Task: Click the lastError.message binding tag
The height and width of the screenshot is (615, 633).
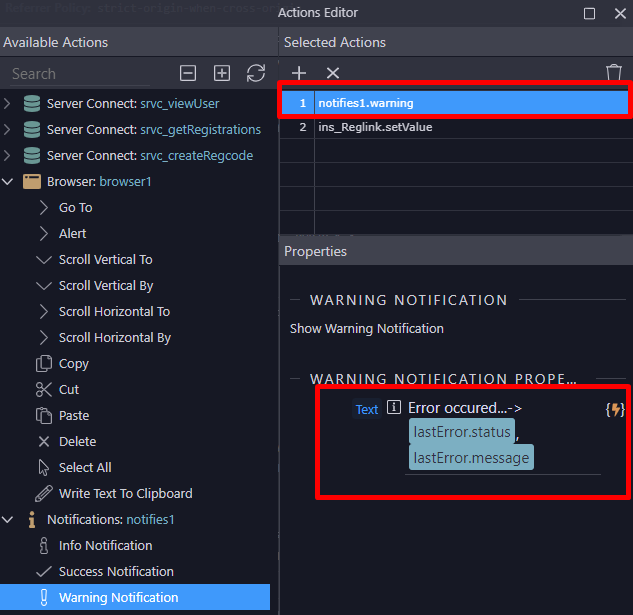Action: tap(471, 458)
